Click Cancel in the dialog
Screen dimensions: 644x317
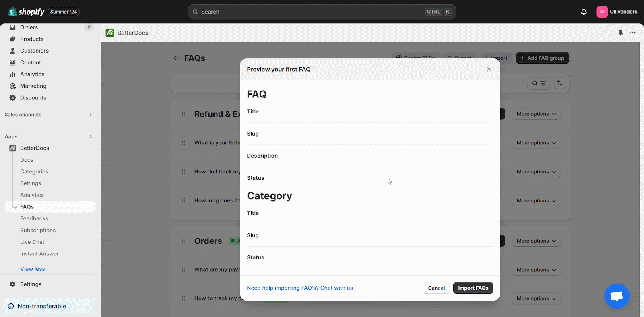(x=436, y=288)
